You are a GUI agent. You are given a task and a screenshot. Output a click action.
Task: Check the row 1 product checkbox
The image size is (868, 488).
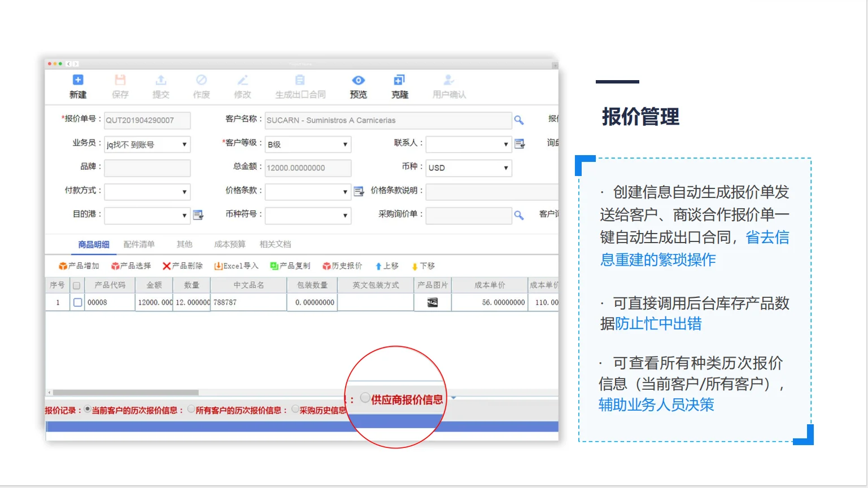pos(77,302)
